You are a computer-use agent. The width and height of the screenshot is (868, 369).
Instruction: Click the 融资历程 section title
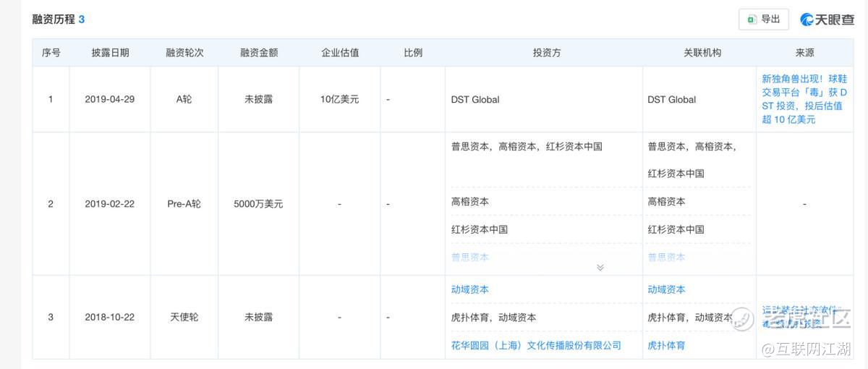[54, 20]
